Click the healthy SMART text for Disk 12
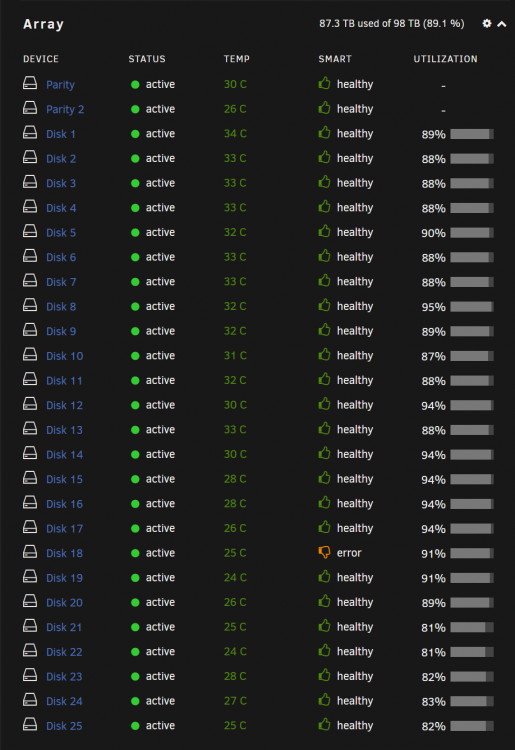Image resolution: width=515 pixels, height=750 pixels. point(355,406)
